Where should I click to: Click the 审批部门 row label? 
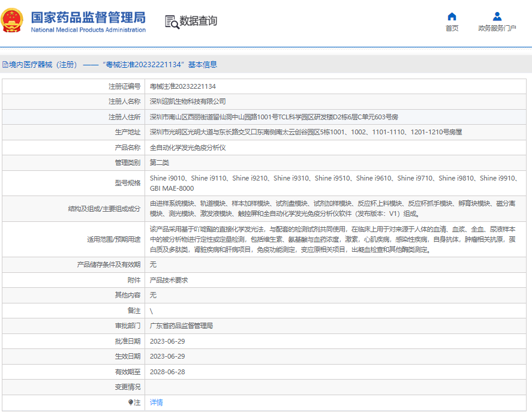click(x=128, y=326)
